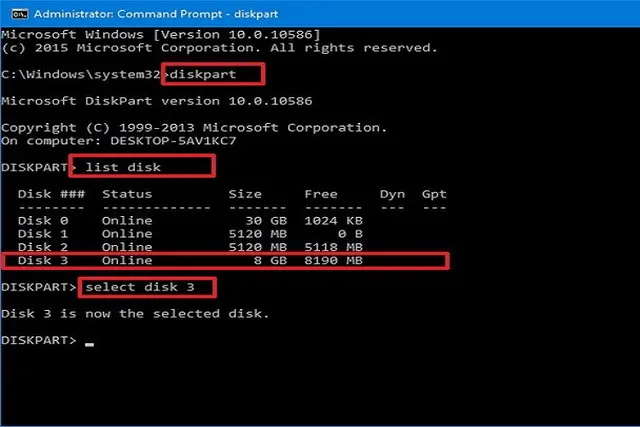Click the 'Microsoft DiskPart version 10.0.10586' line
Image resolution: width=640 pixels, height=427 pixels.
tap(157, 101)
